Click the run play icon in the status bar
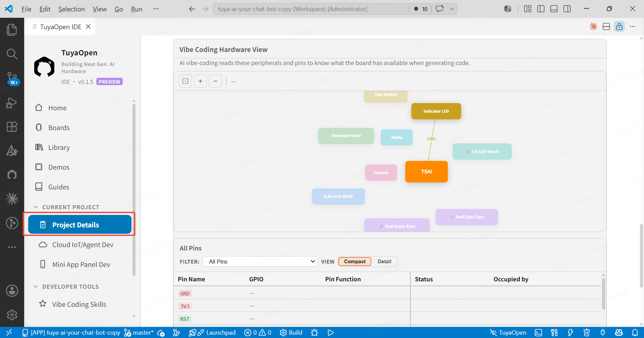The width and height of the screenshot is (644, 338). [x=331, y=332]
